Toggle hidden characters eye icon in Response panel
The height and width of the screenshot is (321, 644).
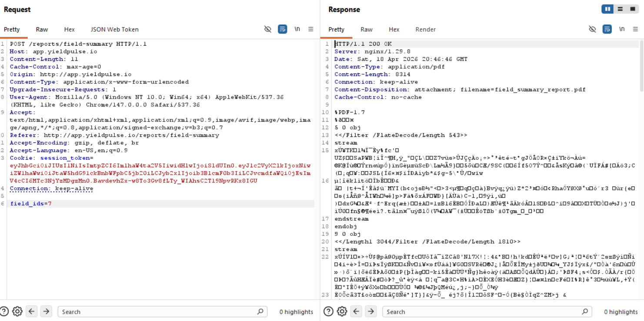coord(592,29)
